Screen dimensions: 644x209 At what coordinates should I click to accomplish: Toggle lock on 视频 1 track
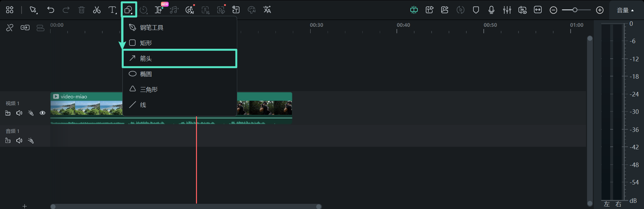pyautogui.click(x=8, y=113)
